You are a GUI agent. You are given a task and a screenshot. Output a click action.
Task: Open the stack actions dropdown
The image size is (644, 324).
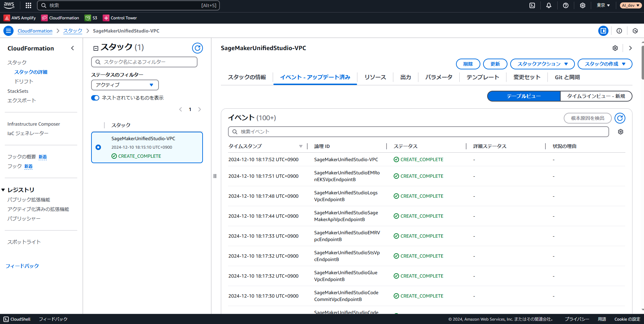coord(542,64)
